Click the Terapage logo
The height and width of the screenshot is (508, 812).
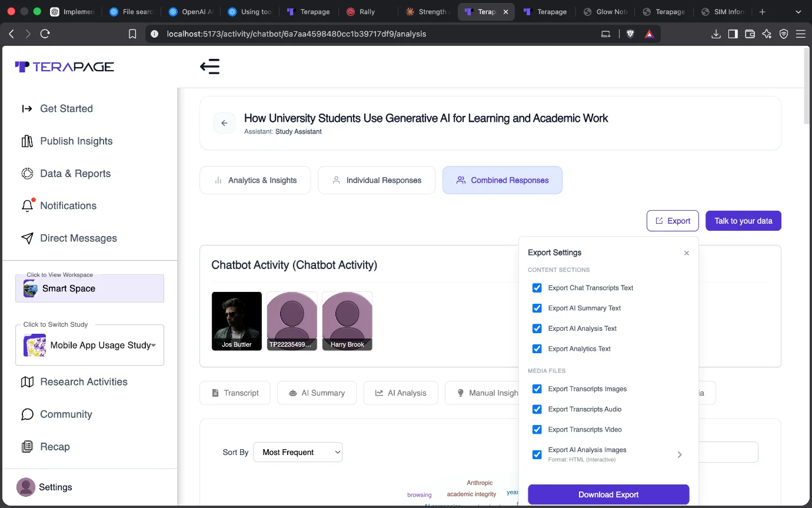click(x=65, y=67)
